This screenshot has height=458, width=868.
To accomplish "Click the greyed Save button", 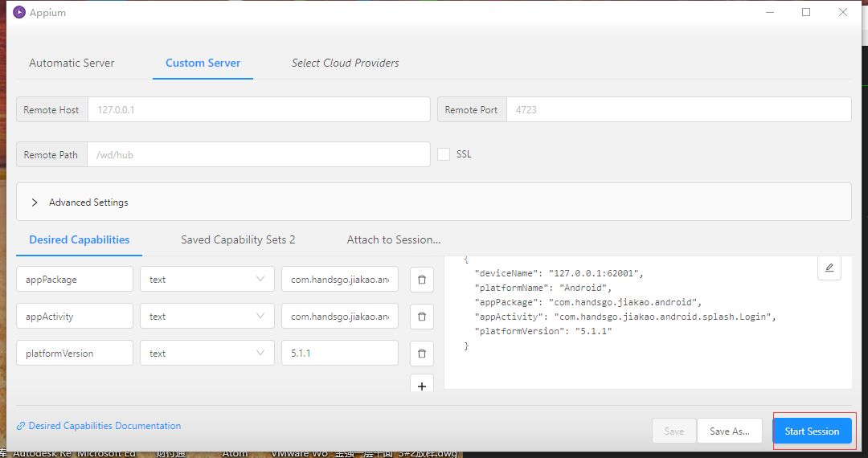I will coord(674,431).
